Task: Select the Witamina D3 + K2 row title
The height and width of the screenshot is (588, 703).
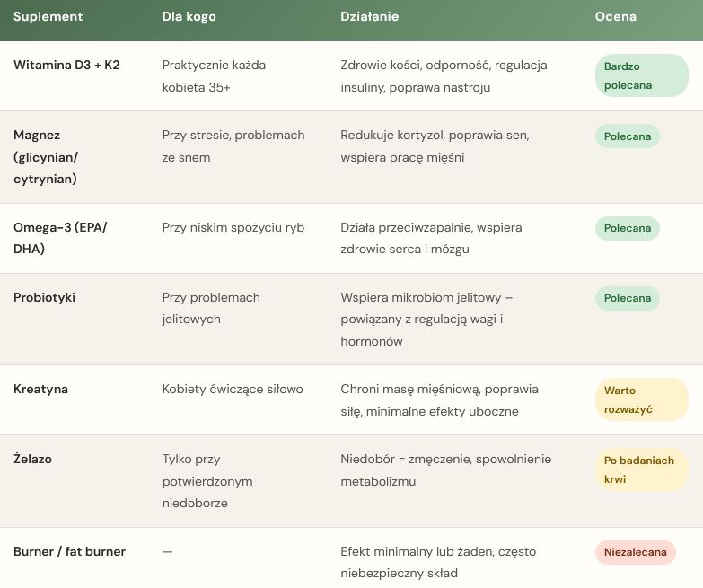Action: [68, 66]
